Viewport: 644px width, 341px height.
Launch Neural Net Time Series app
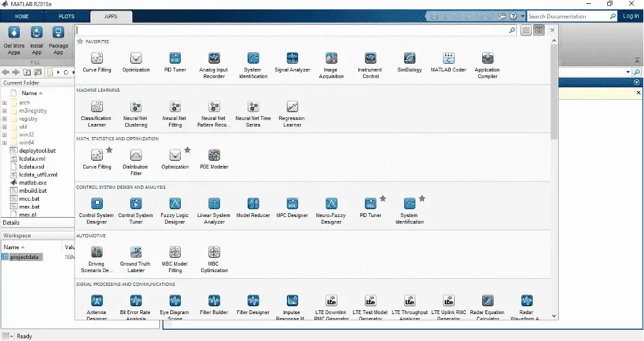click(253, 114)
